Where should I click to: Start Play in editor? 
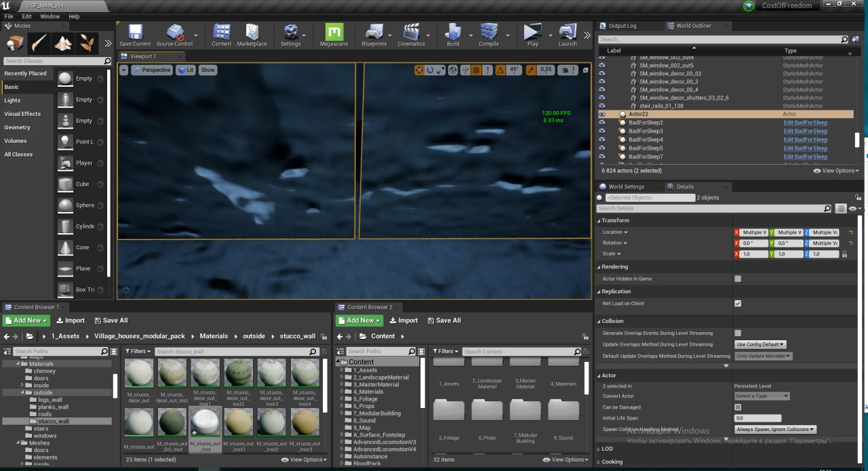532,35
